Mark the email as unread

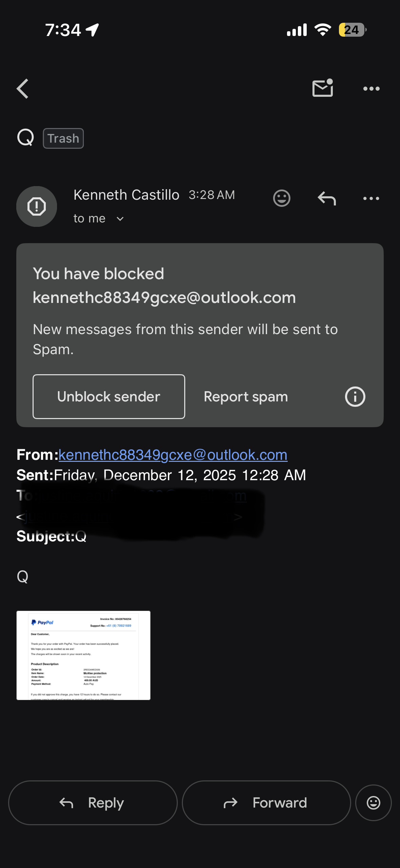[x=322, y=89]
